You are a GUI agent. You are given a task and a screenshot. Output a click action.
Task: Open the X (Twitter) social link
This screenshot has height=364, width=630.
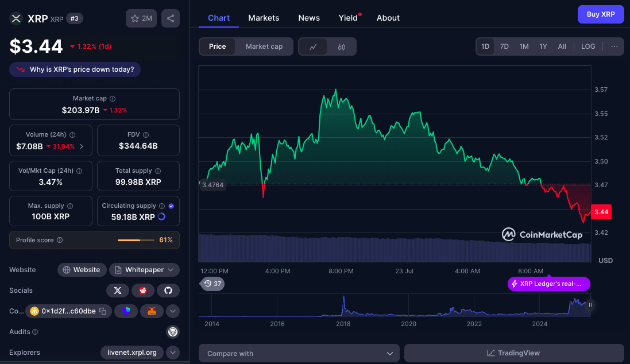tap(118, 291)
